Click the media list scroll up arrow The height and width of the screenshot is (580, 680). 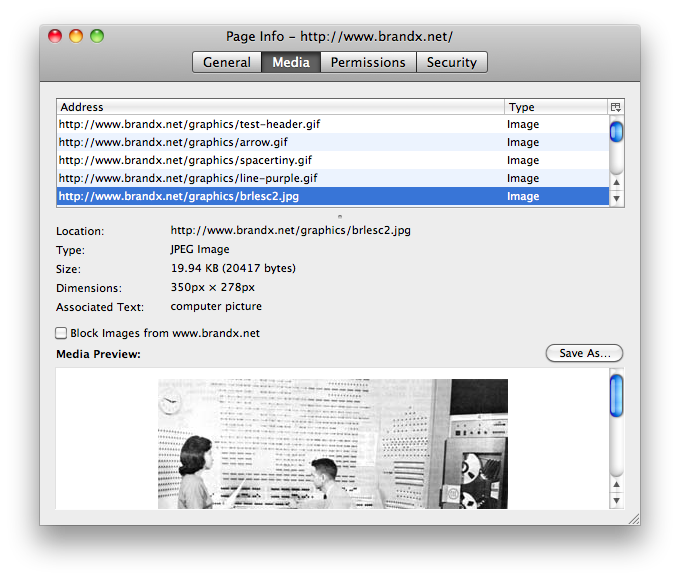click(x=617, y=182)
